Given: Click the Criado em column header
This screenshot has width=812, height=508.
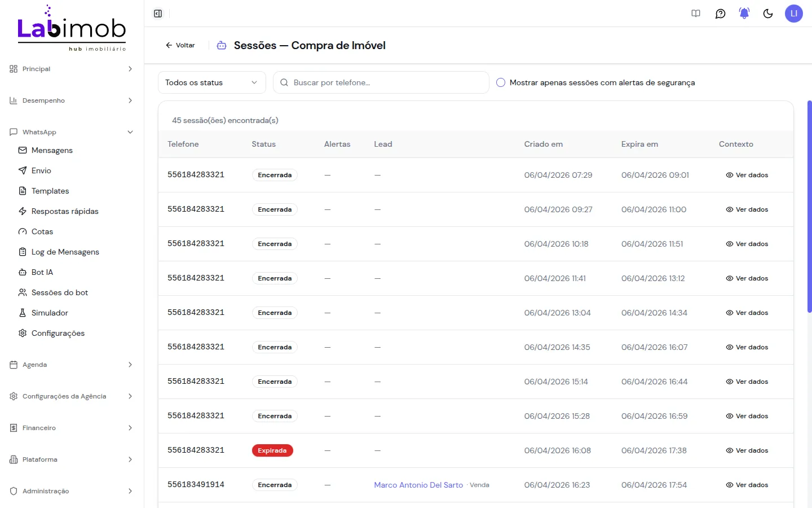Looking at the screenshot, I should (544, 144).
